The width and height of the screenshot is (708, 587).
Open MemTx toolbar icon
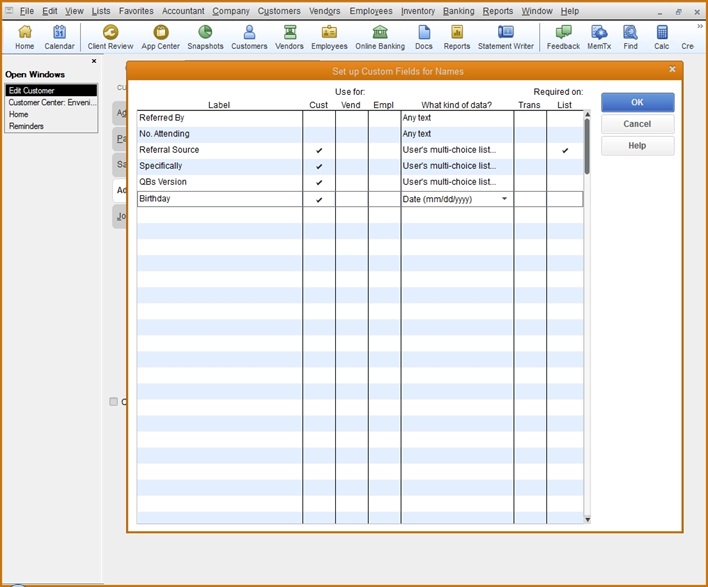click(x=599, y=37)
